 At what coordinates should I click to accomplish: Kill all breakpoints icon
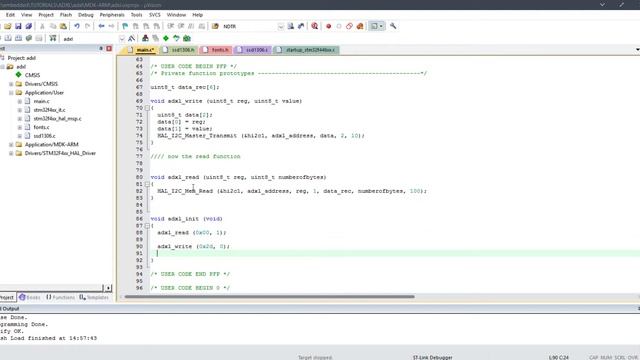point(360,26)
